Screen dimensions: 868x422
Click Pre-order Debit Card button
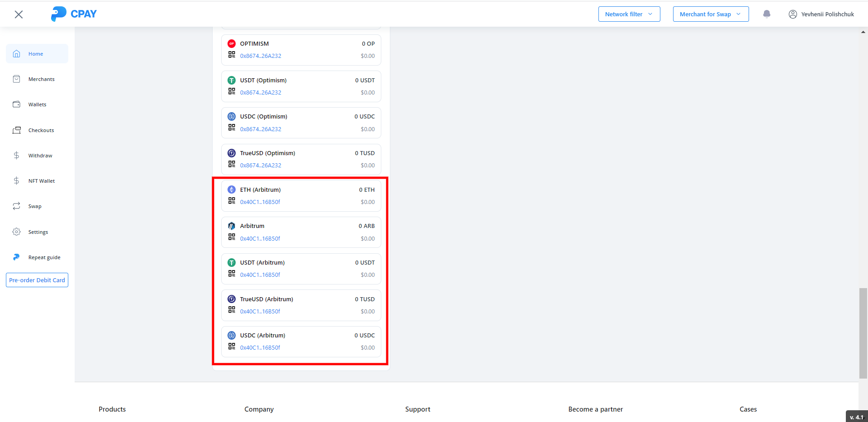[x=37, y=280]
